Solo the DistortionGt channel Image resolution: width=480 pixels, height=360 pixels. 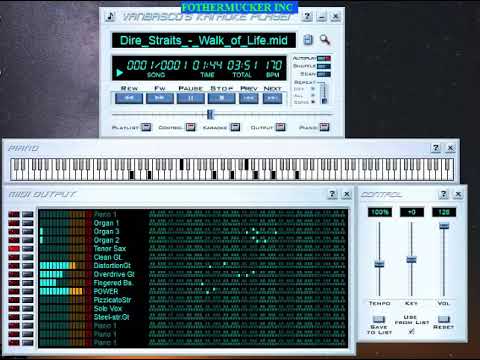click(28, 266)
